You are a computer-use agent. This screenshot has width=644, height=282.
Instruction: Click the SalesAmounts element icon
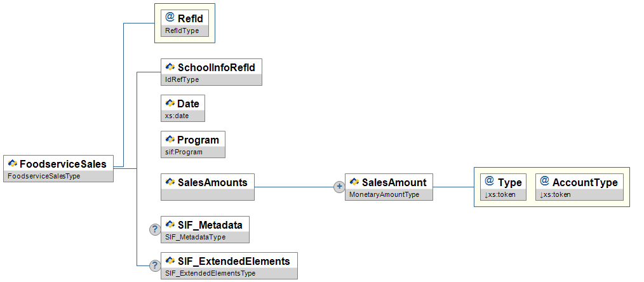point(170,182)
